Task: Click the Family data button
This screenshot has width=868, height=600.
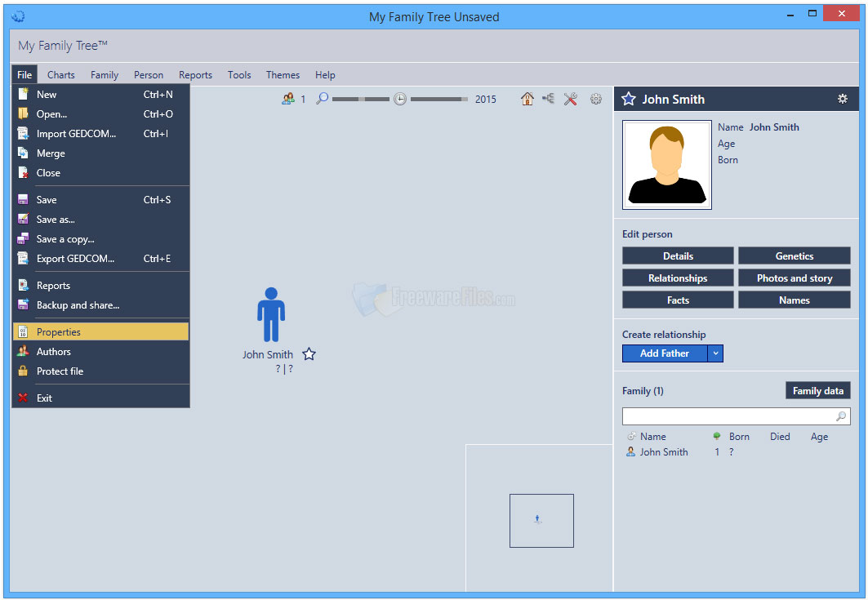Action: pos(817,390)
